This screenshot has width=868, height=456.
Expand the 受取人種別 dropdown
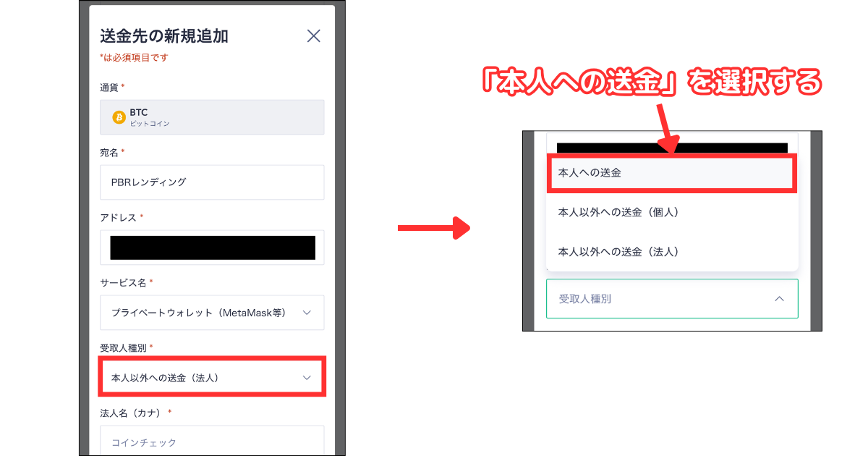click(x=671, y=298)
